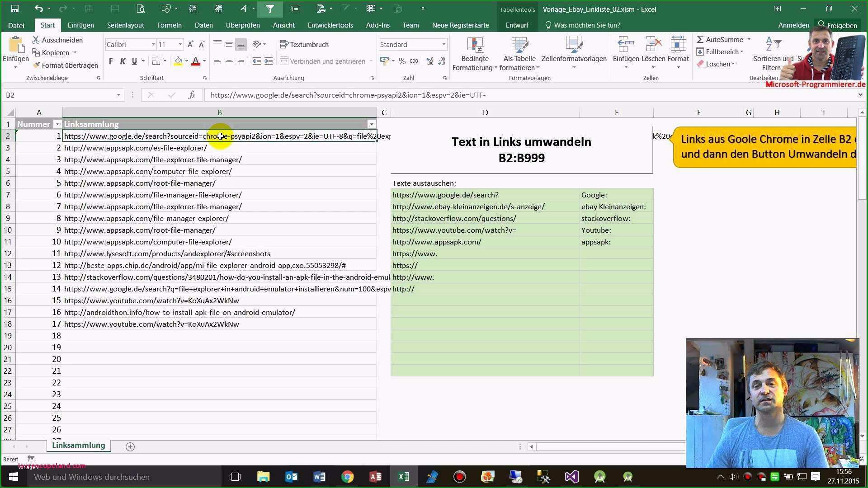This screenshot has width=868, height=488.
Task: Open the font size dropdown
Action: point(180,44)
